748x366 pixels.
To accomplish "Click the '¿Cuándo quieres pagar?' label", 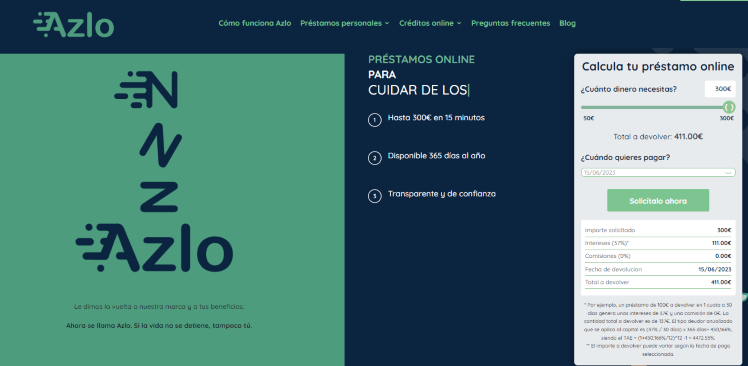I will click(625, 157).
